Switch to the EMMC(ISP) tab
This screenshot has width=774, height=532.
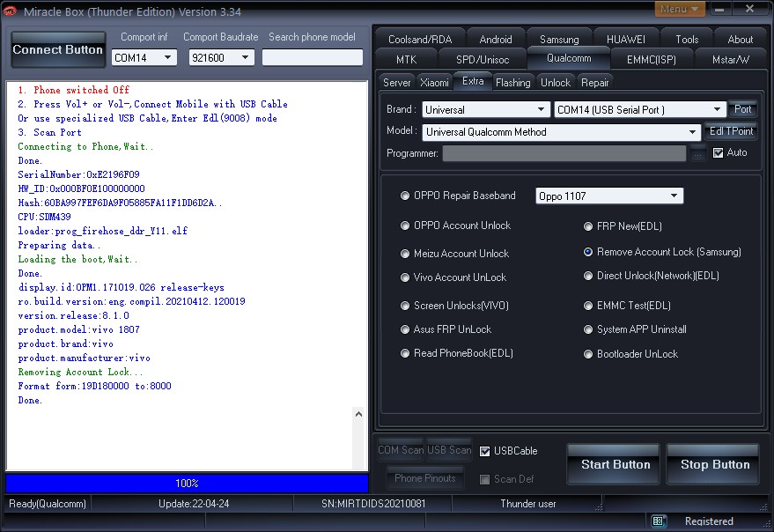[x=651, y=60]
